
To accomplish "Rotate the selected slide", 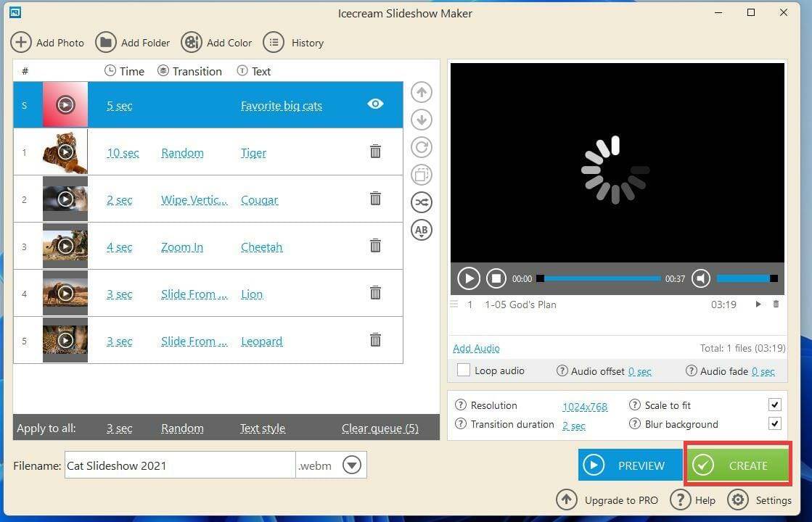I will (x=421, y=147).
